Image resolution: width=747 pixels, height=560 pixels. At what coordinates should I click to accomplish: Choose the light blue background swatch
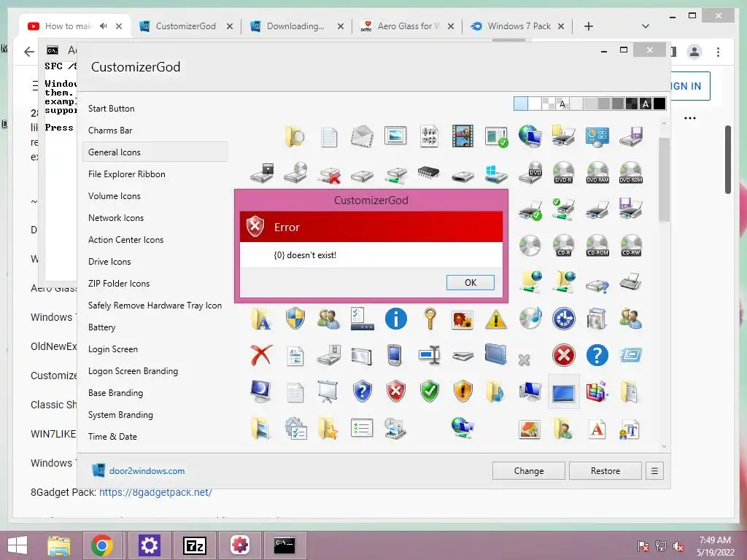point(521,104)
